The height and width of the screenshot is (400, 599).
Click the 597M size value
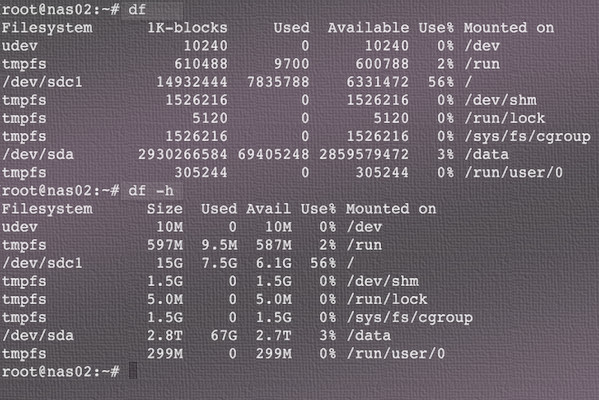click(165, 245)
